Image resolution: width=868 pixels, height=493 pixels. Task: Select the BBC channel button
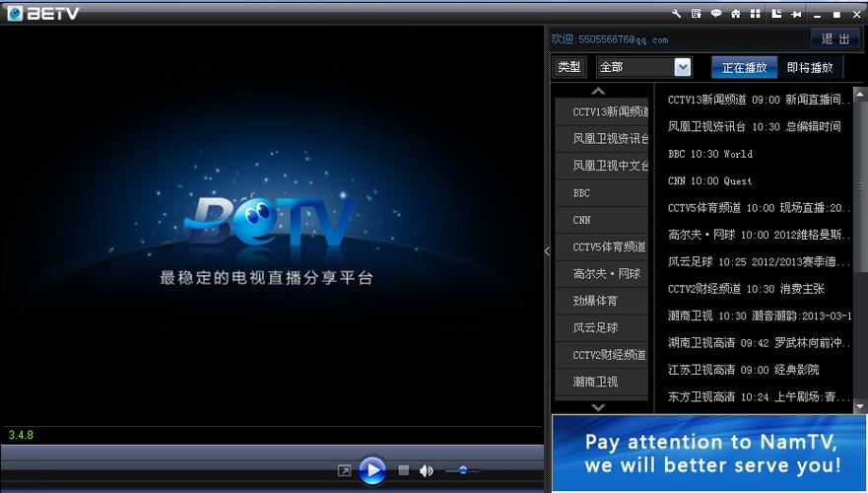click(602, 193)
